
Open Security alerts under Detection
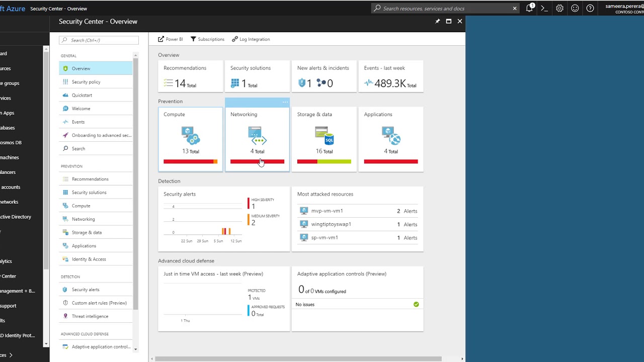click(x=96, y=290)
